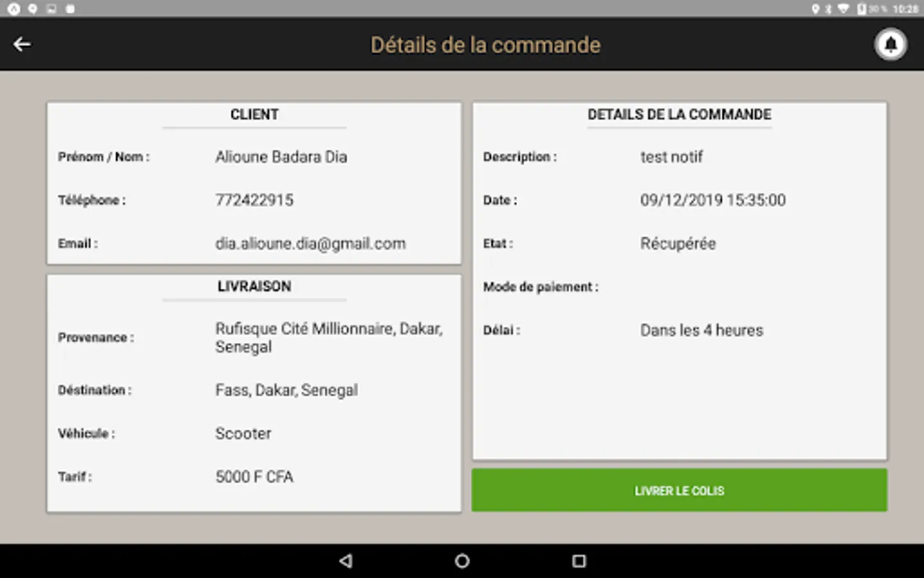This screenshot has height=578, width=924.
Task: Tap the Dans les 4 heures delay
Action: click(x=702, y=330)
